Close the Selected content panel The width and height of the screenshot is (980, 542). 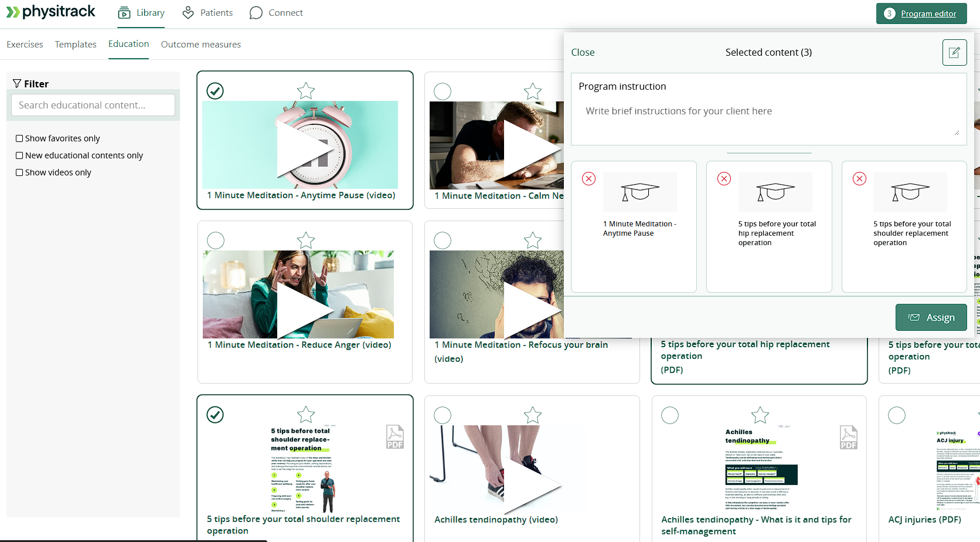coord(583,52)
